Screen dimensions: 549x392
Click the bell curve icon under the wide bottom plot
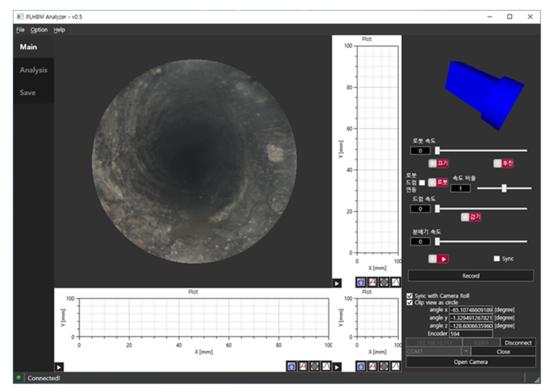coord(326,366)
